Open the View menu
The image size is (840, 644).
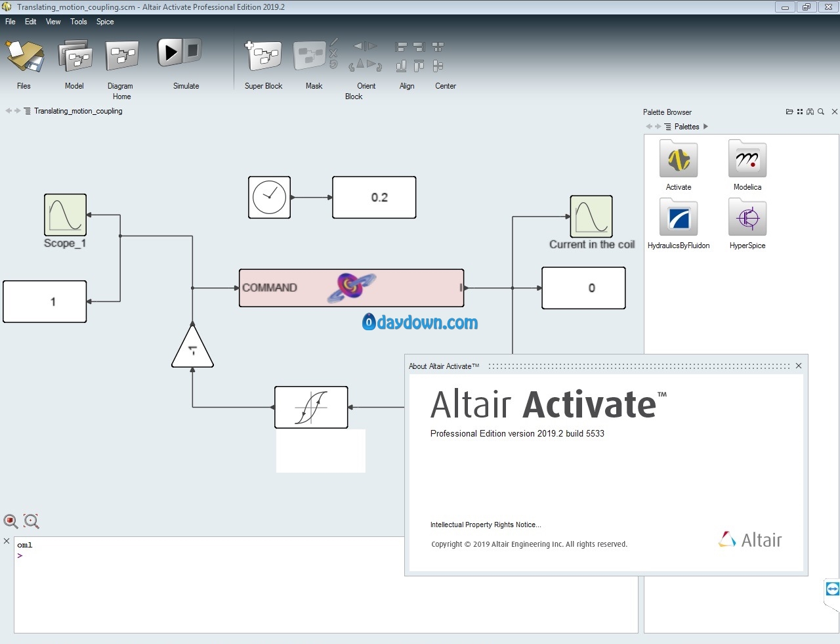click(x=53, y=22)
